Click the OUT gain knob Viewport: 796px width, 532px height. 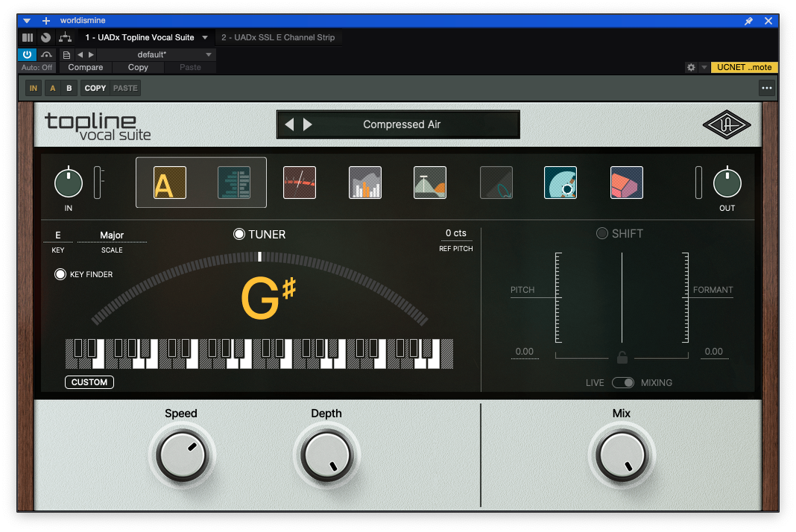pyautogui.click(x=727, y=183)
